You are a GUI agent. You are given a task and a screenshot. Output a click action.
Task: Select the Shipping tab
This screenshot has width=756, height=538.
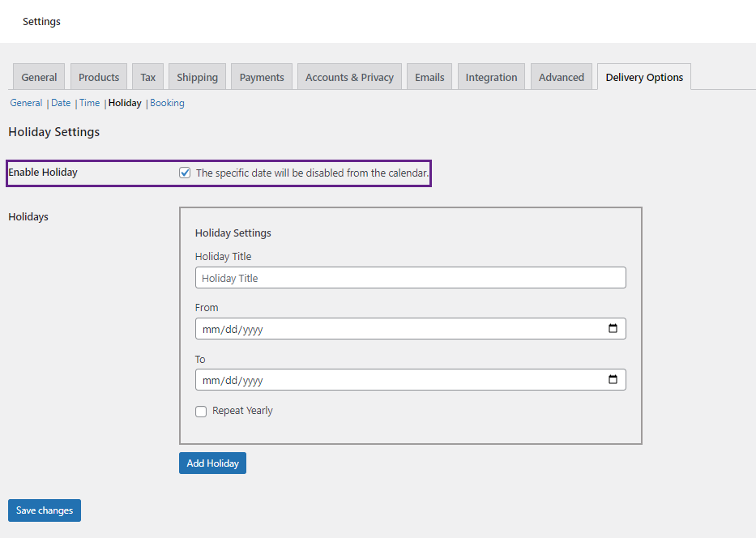tap(197, 77)
